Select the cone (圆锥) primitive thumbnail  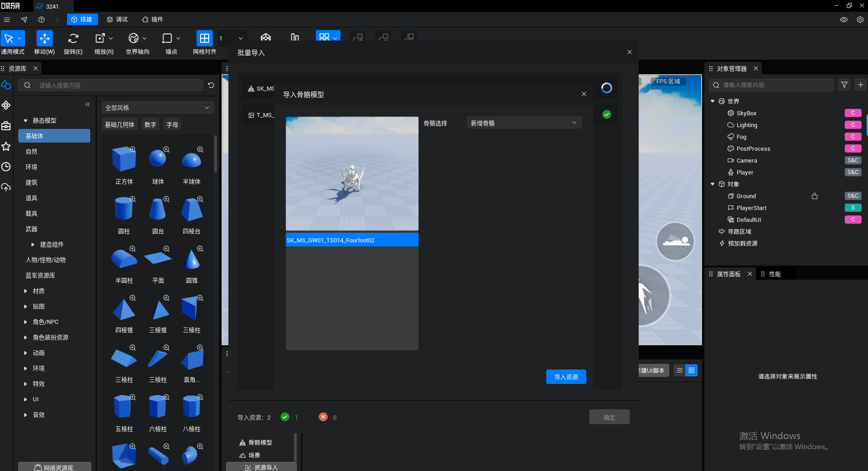point(191,259)
